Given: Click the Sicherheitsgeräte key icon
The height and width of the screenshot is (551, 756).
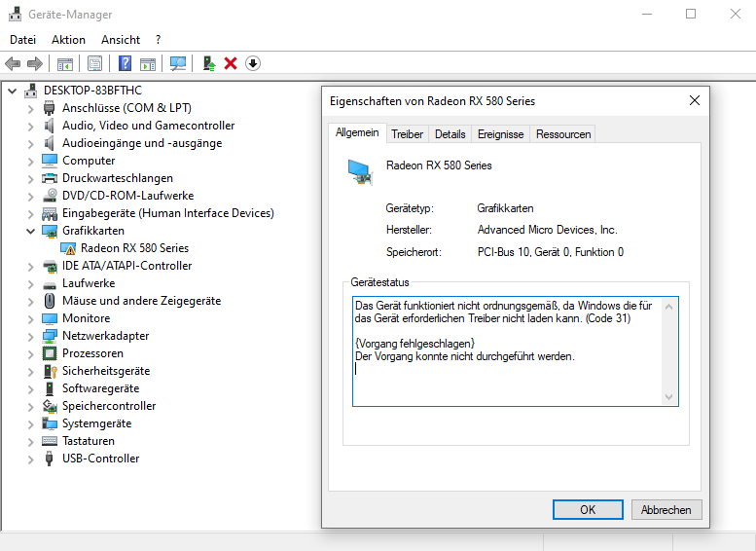Looking at the screenshot, I should point(51,371).
